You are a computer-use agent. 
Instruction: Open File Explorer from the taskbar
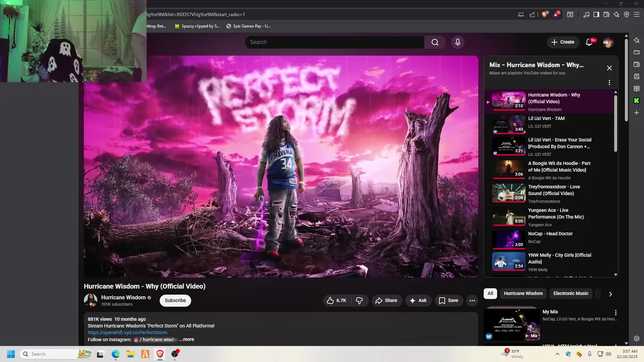pyautogui.click(x=130, y=354)
